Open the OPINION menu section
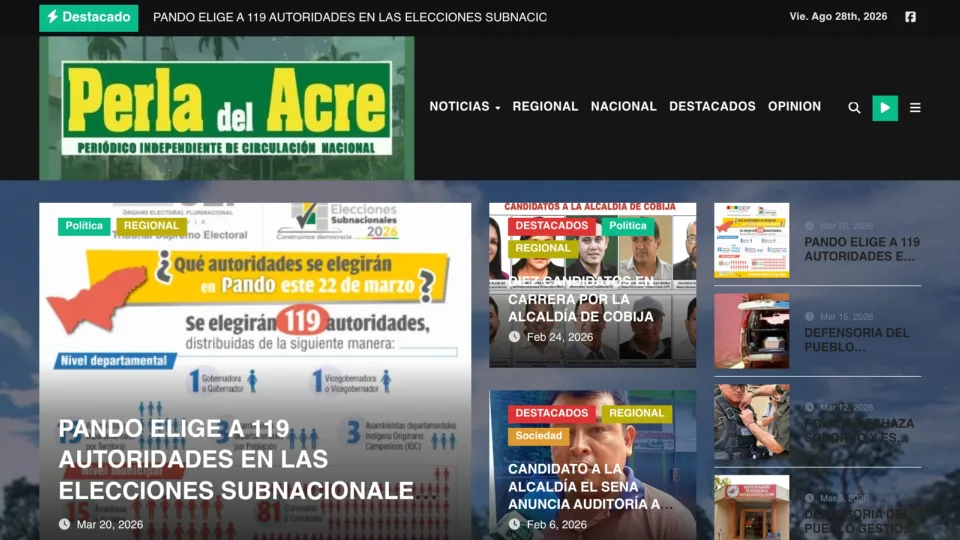 [794, 107]
